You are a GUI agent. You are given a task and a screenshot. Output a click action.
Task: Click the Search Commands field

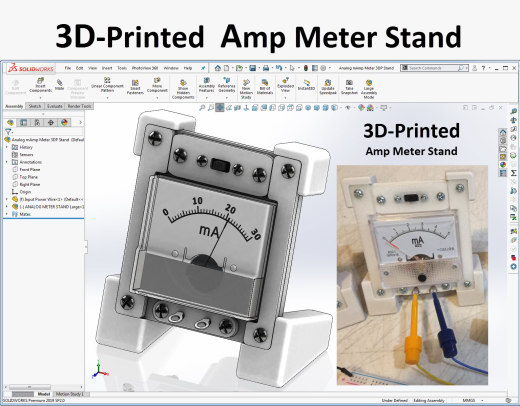click(434, 68)
